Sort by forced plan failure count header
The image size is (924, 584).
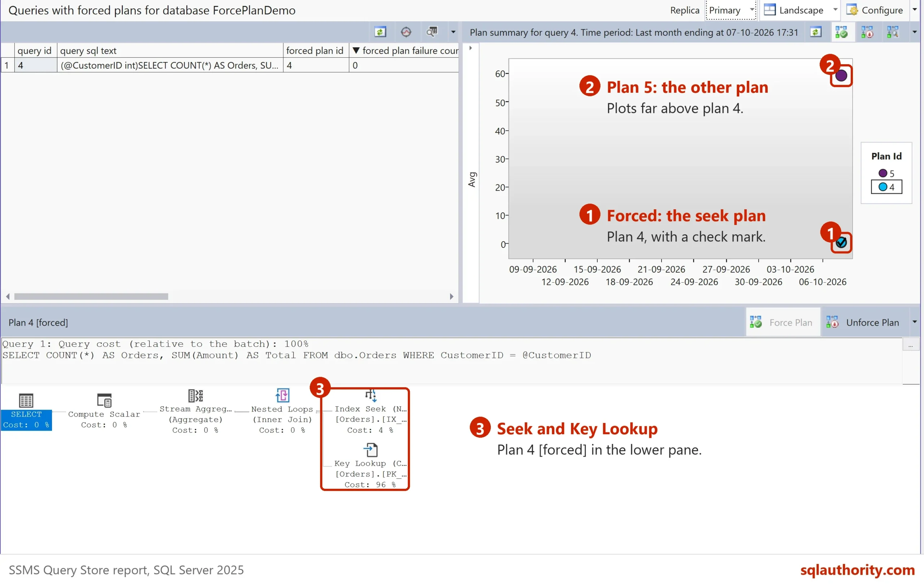tap(404, 51)
